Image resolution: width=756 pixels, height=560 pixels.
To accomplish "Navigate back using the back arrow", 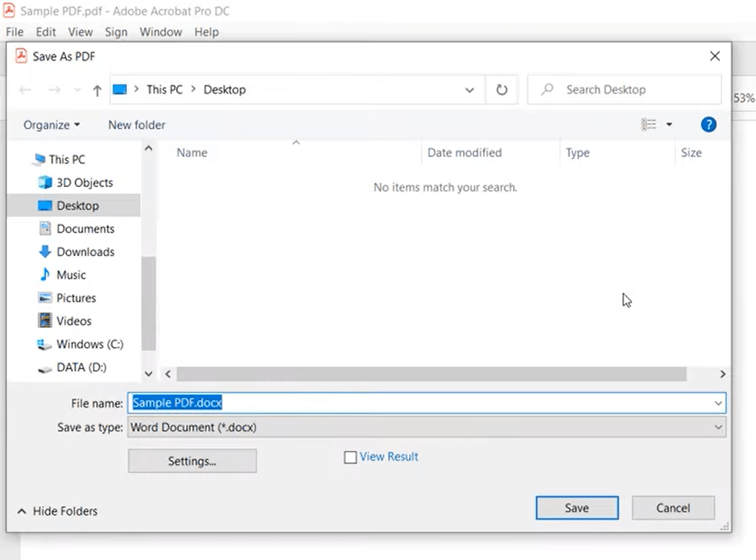I will coord(25,89).
